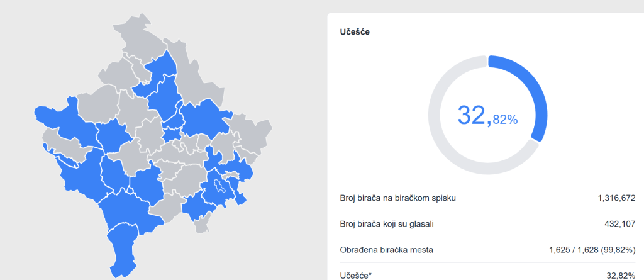This screenshot has width=644, height=280.
Task: Click the 1,316,672 registered voters value
Action: click(x=616, y=198)
